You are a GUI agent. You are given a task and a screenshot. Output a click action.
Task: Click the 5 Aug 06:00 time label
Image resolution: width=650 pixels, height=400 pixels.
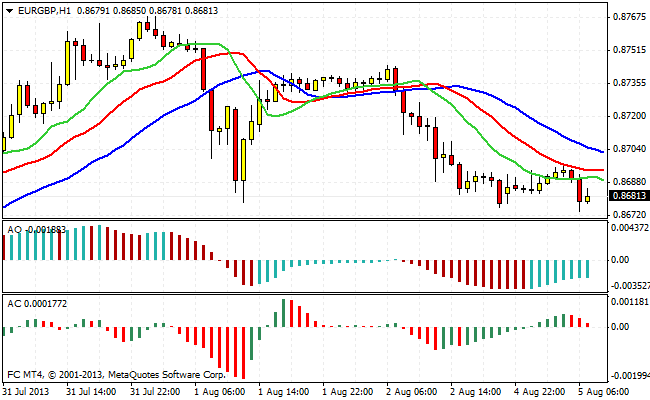point(604,392)
